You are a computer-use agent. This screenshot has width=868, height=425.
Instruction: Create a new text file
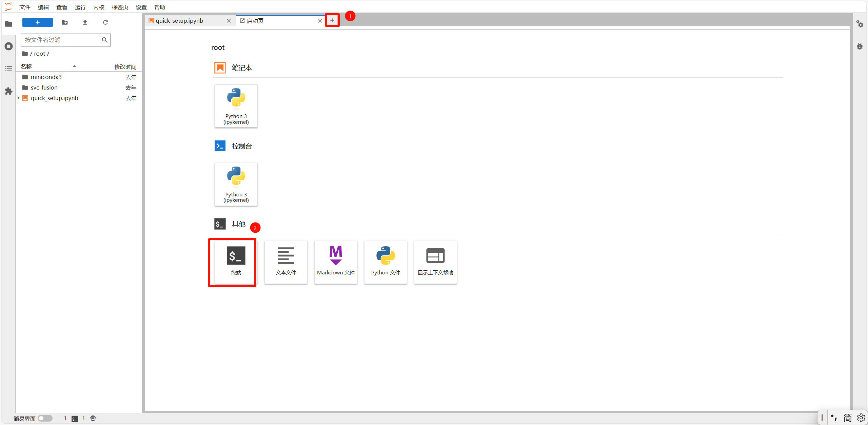[x=285, y=262]
